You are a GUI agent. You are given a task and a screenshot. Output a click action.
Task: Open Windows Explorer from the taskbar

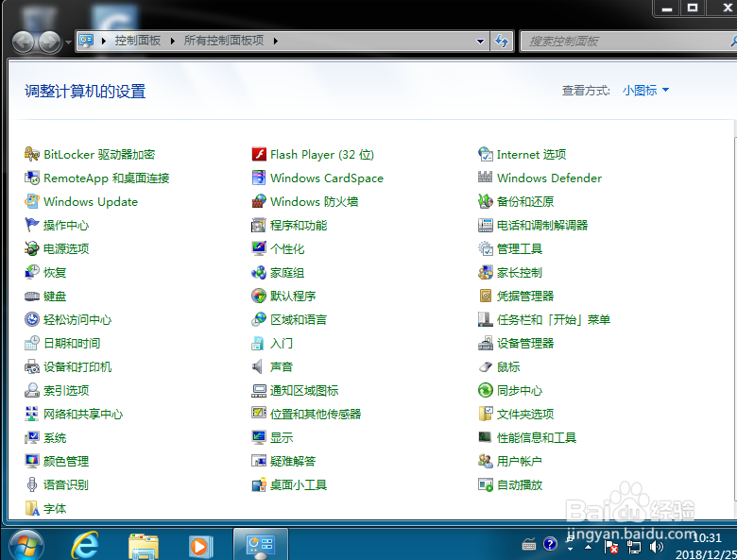pyautogui.click(x=144, y=546)
